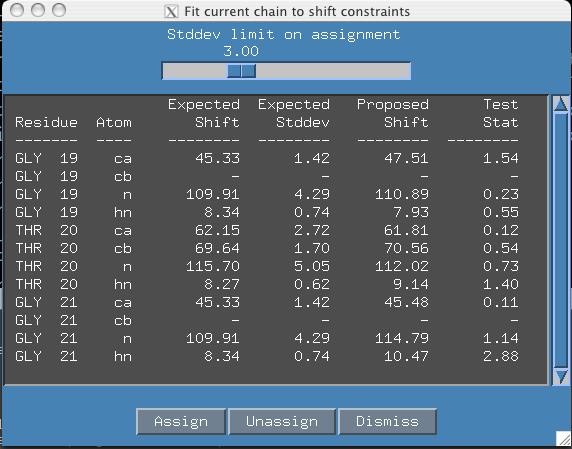Image resolution: width=572 pixels, height=449 pixels.
Task: Click slider trough right of the handle
Action: point(333,71)
